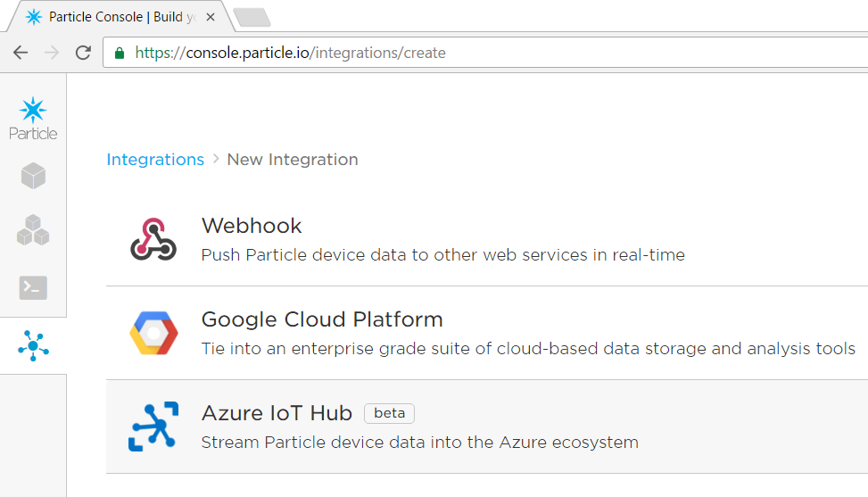Open a new browser tab

tap(252, 17)
